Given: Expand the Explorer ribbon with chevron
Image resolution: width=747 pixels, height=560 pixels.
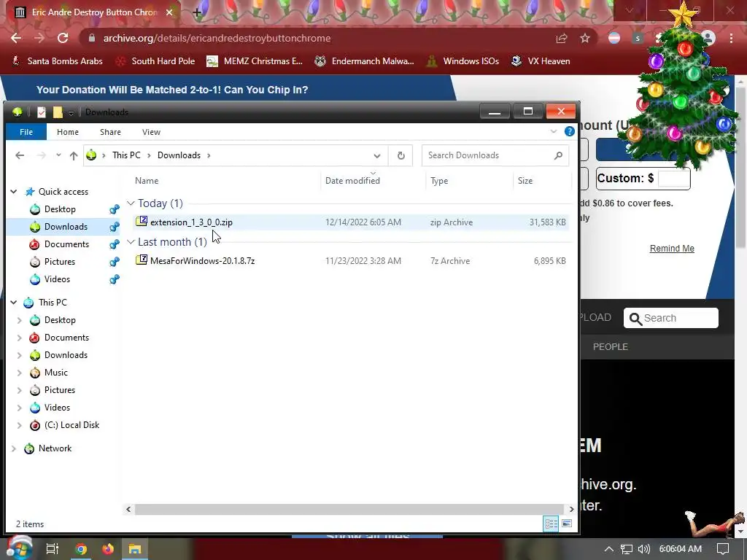Looking at the screenshot, I should [553, 131].
